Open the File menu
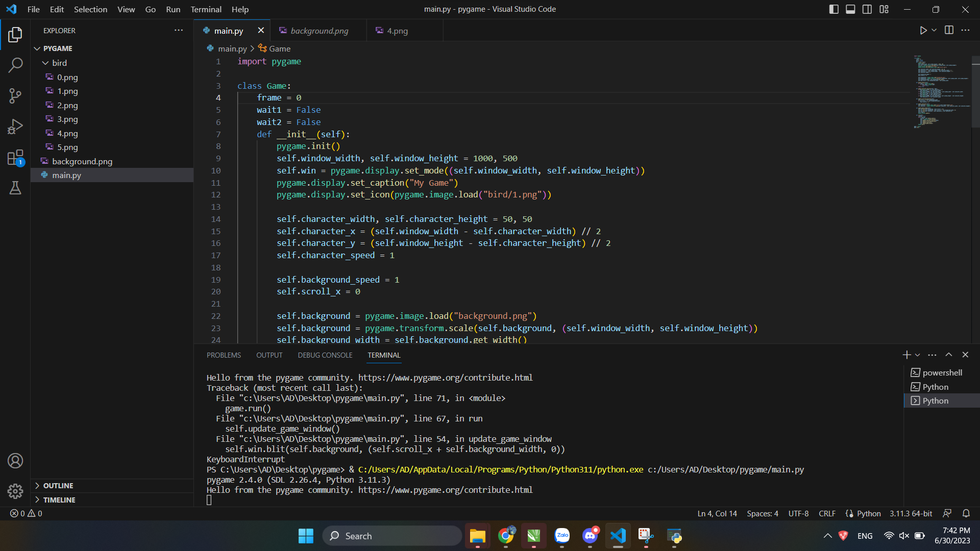This screenshot has height=551, width=980. click(33, 9)
